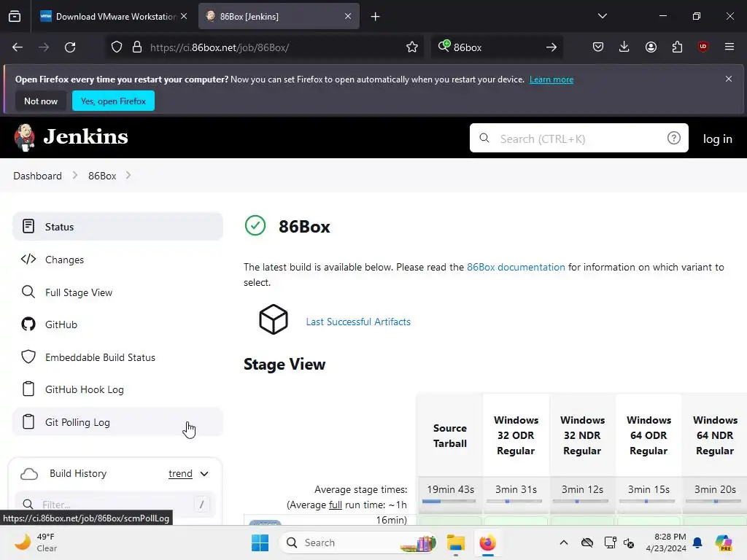Screen dimensions: 747x560
Task: Click the site security padlock icon
Action: click(x=137, y=47)
